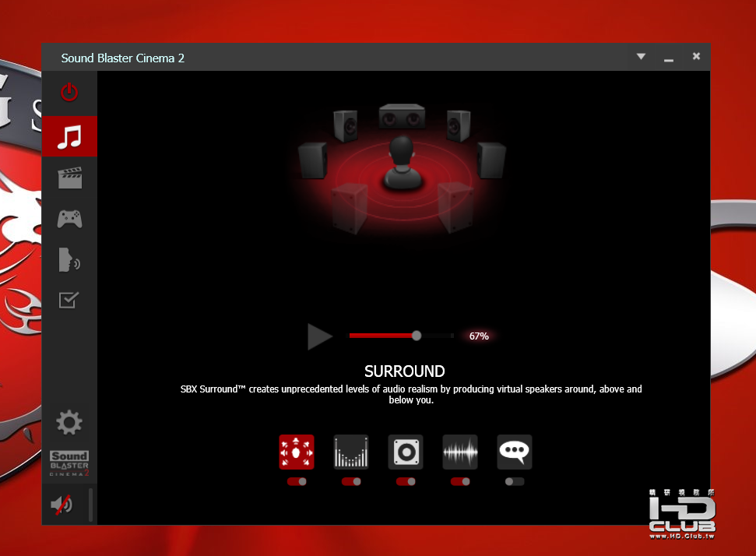Select the Smart Volume waveform icon
This screenshot has height=556, width=756.
[x=460, y=452]
